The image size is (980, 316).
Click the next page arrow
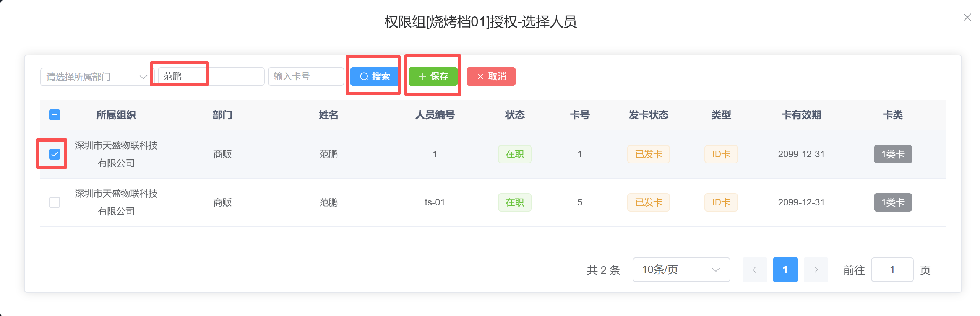coord(816,270)
